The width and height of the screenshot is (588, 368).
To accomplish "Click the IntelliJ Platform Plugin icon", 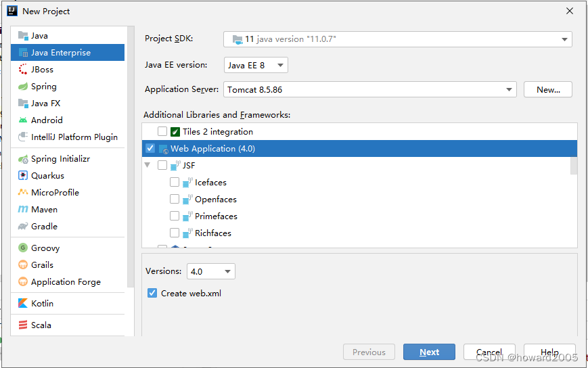I will 23,137.
